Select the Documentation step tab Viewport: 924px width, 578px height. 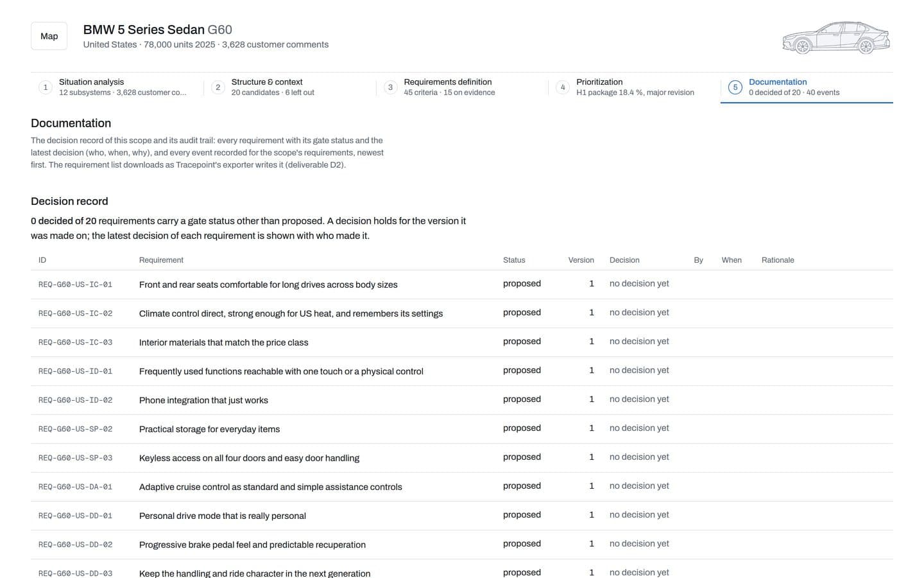[x=807, y=87]
